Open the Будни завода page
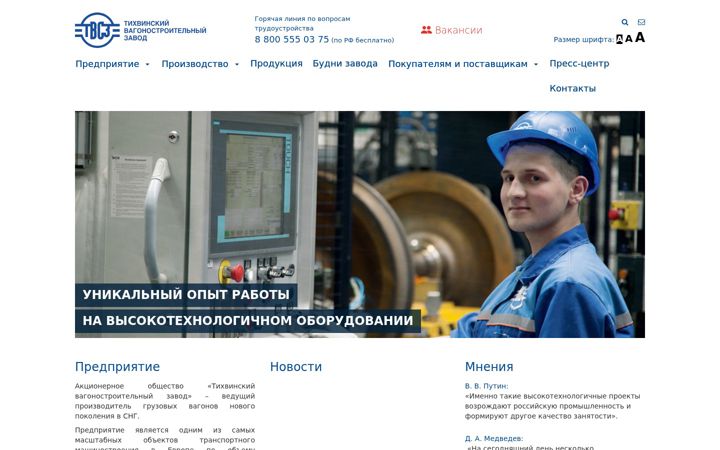Image resolution: width=720 pixels, height=450 pixels. [x=345, y=64]
